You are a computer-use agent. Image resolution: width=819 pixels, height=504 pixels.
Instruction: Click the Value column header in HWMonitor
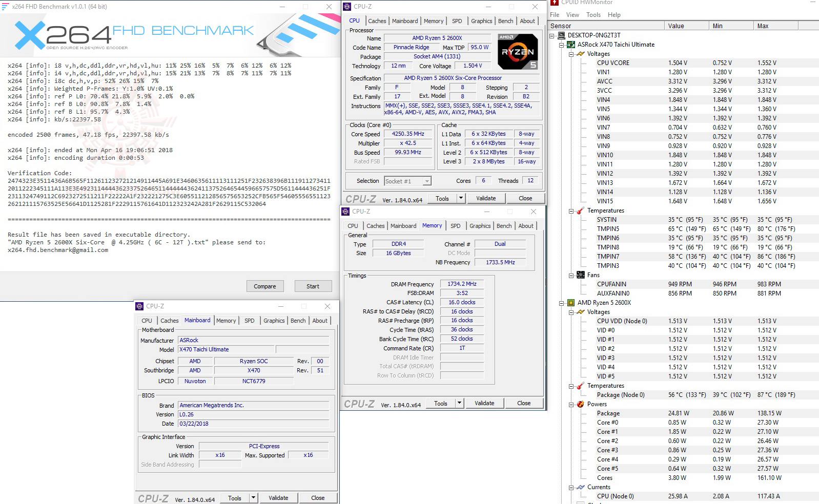click(687, 26)
